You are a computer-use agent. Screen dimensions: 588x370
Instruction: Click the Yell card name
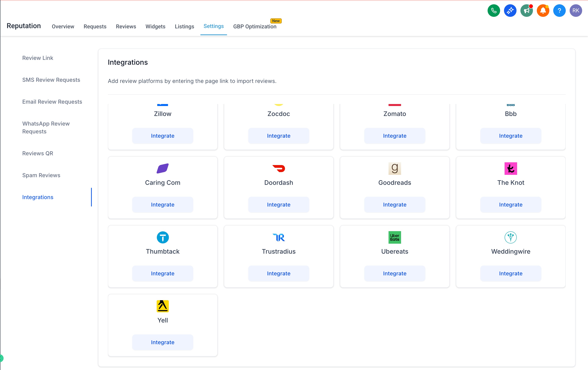click(163, 320)
